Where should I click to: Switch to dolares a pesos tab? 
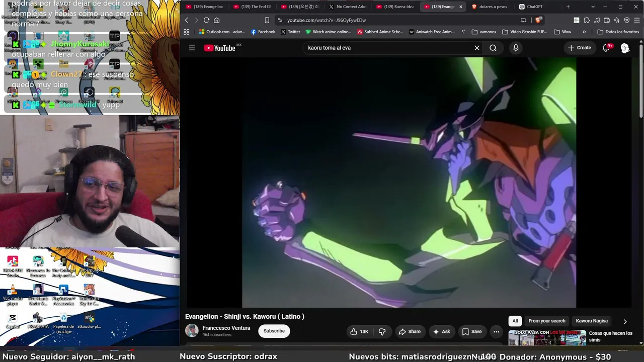[491, 7]
